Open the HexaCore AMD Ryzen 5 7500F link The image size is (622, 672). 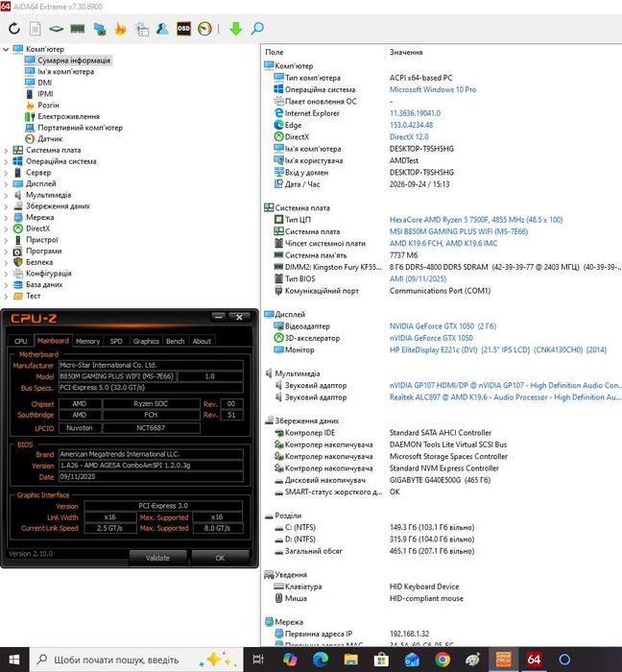coord(476,220)
